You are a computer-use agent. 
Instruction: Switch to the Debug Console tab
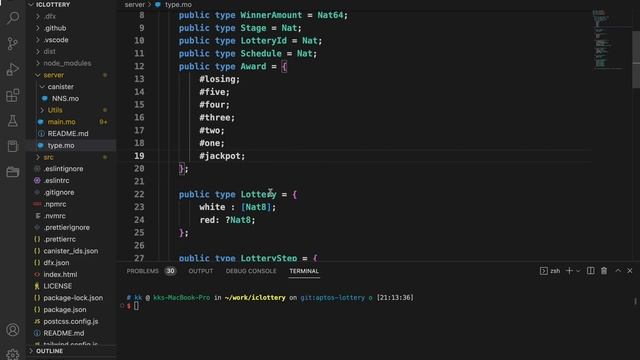pos(251,271)
